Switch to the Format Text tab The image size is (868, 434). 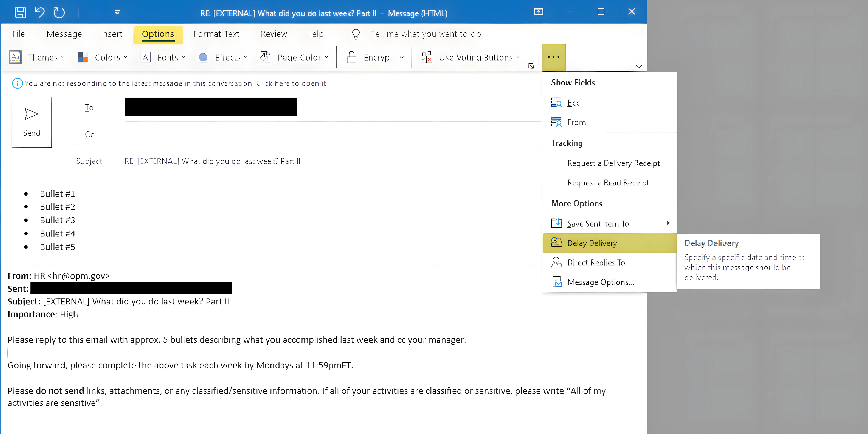(x=216, y=34)
